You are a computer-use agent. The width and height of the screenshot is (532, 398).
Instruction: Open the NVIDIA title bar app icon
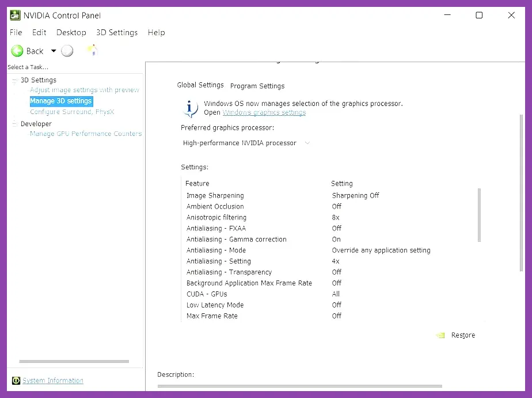16,16
